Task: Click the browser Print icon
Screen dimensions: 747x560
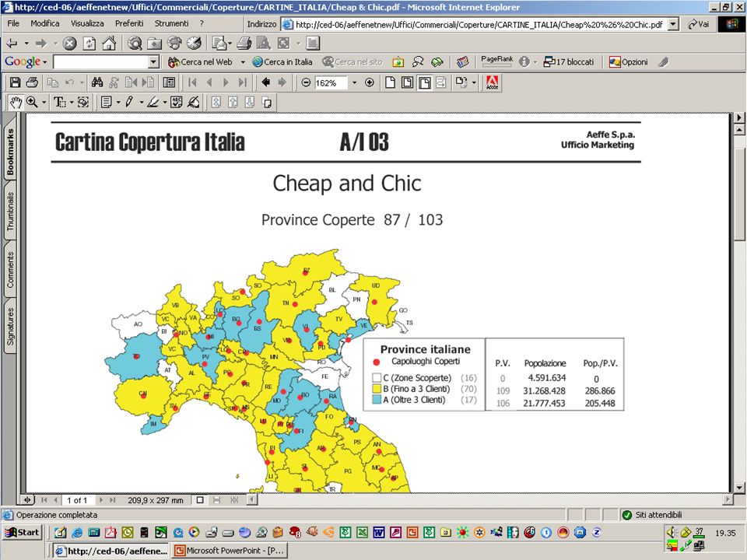Action: coord(244,44)
